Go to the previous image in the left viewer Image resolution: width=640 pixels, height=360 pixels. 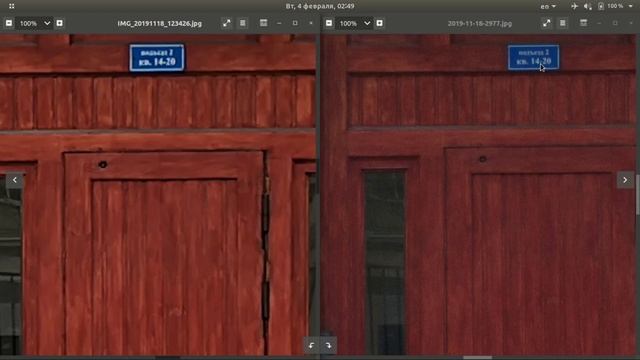[x=15, y=180]
